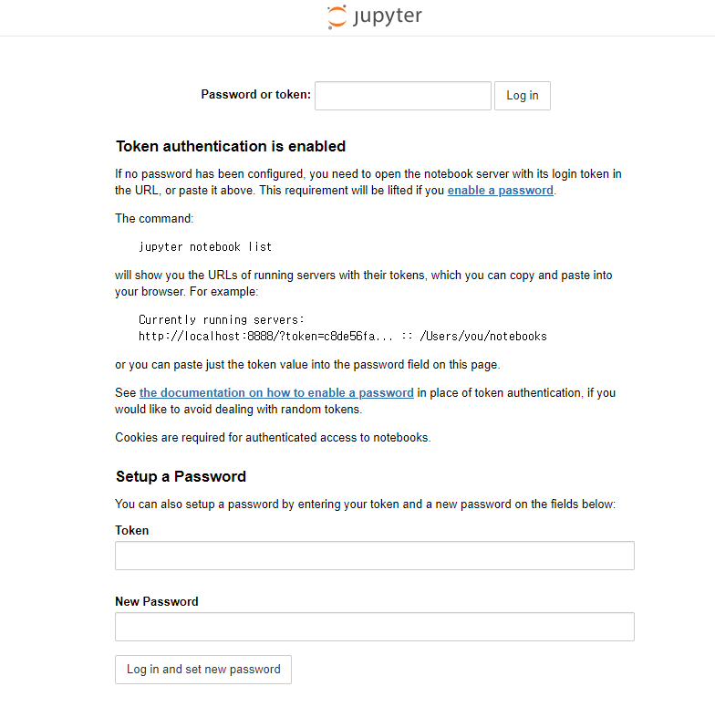Click the 'Setup a Password' heading
The width and height of the screenshot is (715, 728).
pyautogui.click(x=181, y=476)
